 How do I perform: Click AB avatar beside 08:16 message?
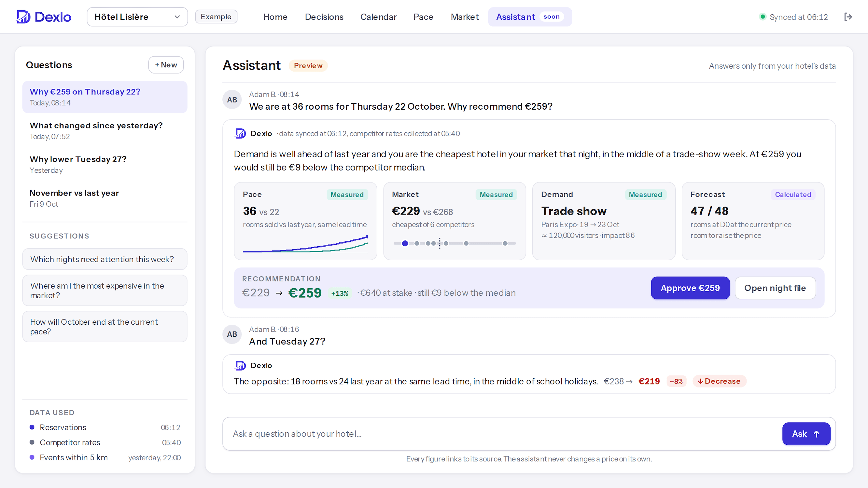click(x=232, y=334)
